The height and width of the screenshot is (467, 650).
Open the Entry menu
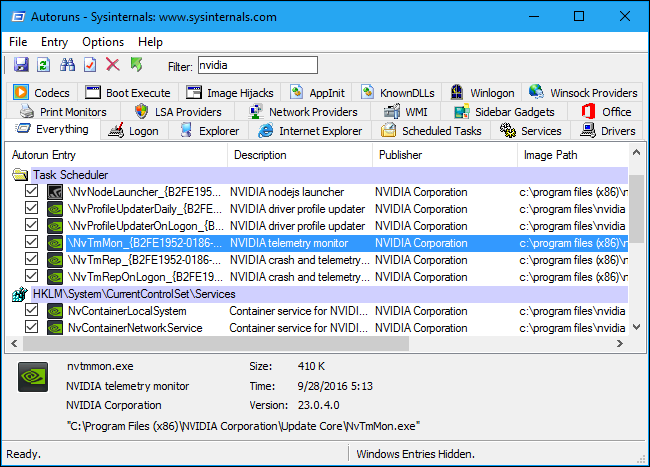[x=54, y=42]
